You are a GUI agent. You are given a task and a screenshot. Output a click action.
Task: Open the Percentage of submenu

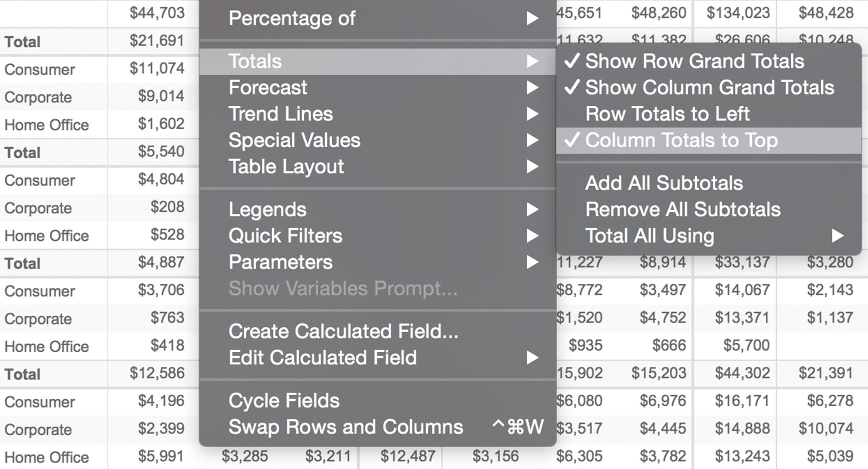pyautogui.click(x=378, y=19)
